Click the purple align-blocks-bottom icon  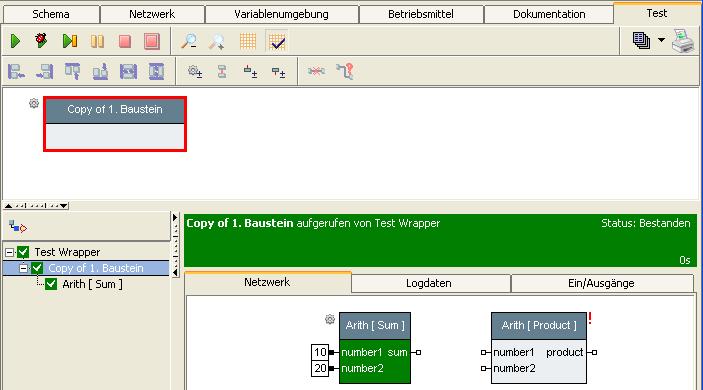pos(100,71)
